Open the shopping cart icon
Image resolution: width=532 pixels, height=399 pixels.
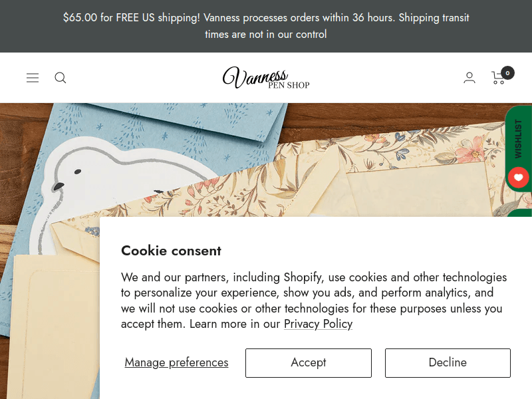(497, 78)
